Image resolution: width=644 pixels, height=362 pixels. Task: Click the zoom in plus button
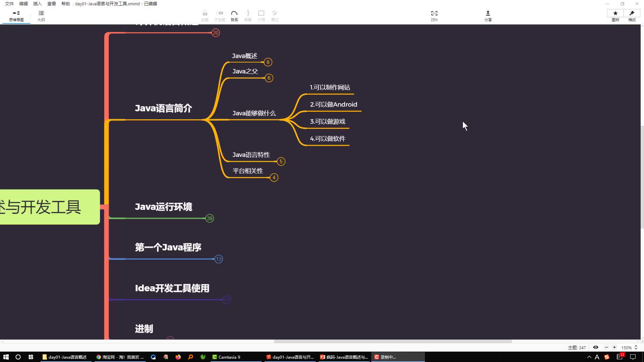coord(614,348)
